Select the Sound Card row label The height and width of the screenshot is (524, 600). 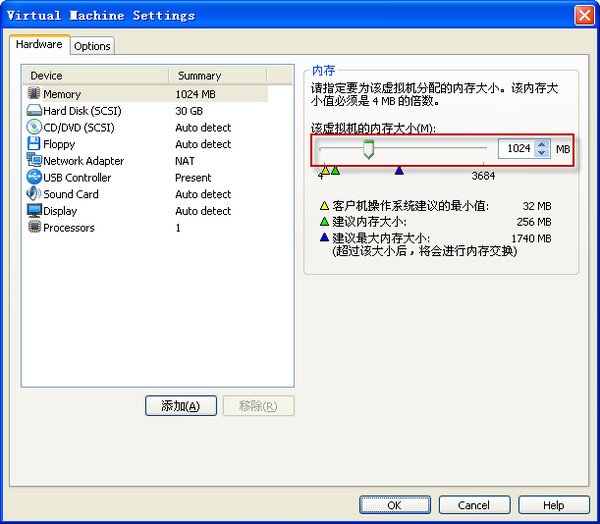point(71,194)
